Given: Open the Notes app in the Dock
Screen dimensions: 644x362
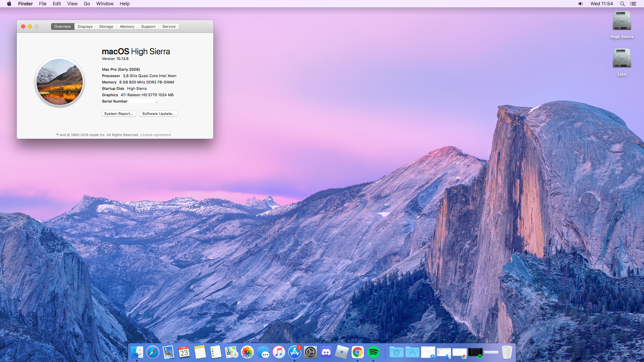Looking at the screenshot, I should (x=200, y=352).
